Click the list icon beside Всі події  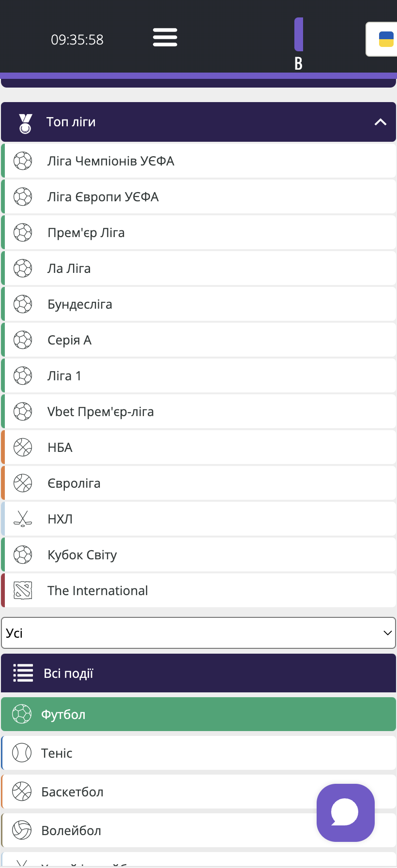[x=23, y=673]
